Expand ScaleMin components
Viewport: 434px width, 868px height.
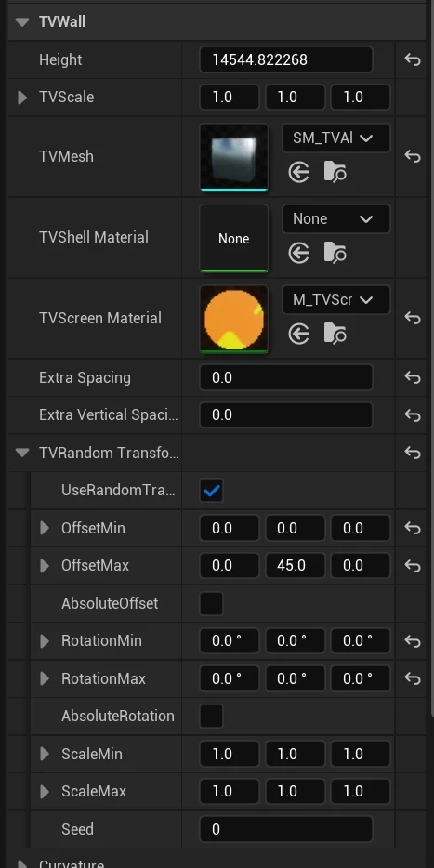click(x=45, y=754)
